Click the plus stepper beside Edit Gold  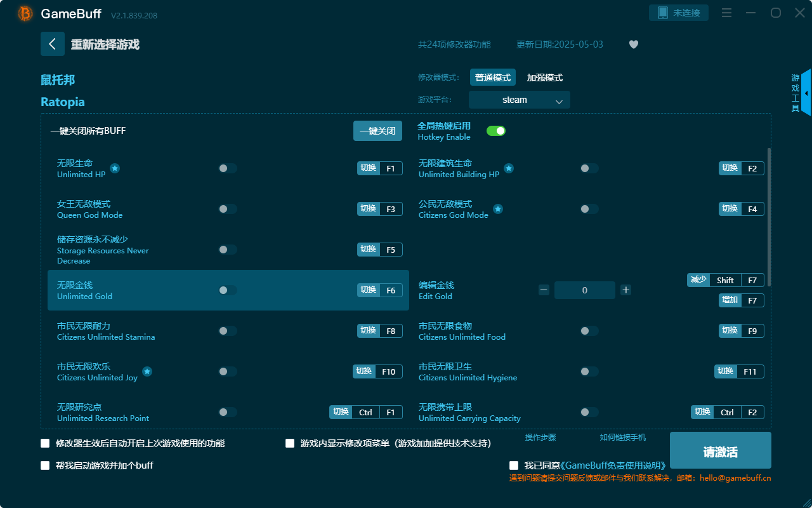coord(625,290)
